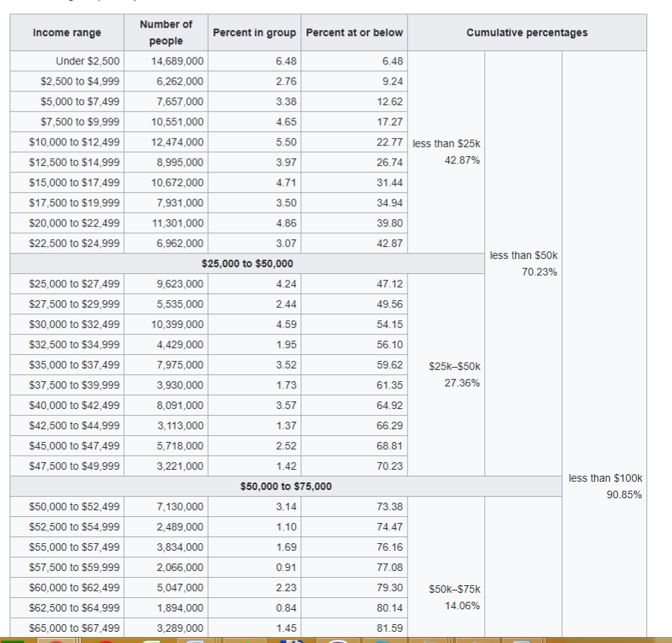Click the '$7,500 to $9,999' income range

click(x=80, y=122)
